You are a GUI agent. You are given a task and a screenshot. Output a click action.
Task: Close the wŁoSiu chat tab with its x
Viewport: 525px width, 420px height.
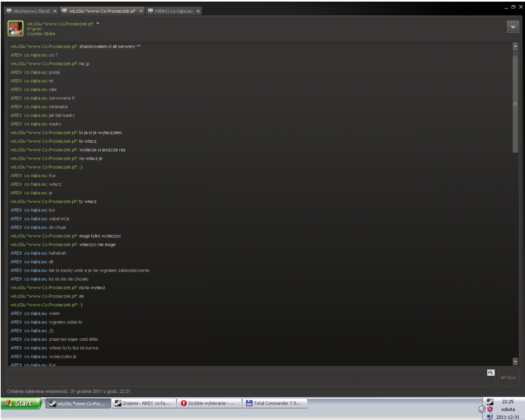click(141, 11)
